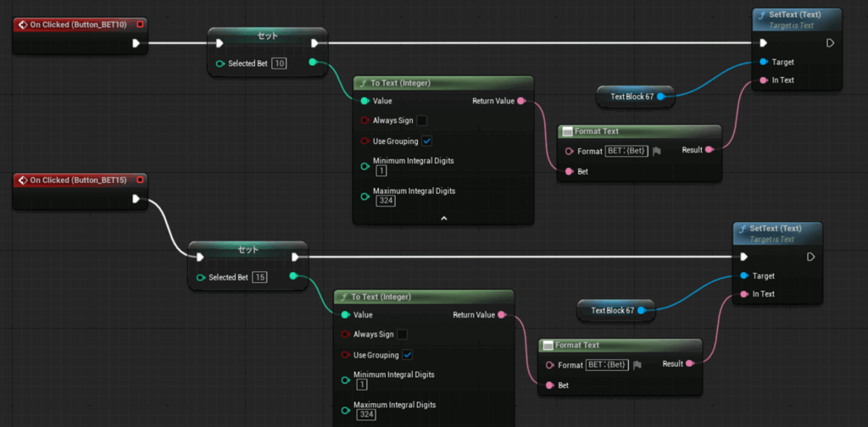Click the red delegate pin on On Clicked (Button_BET10)

140,25
